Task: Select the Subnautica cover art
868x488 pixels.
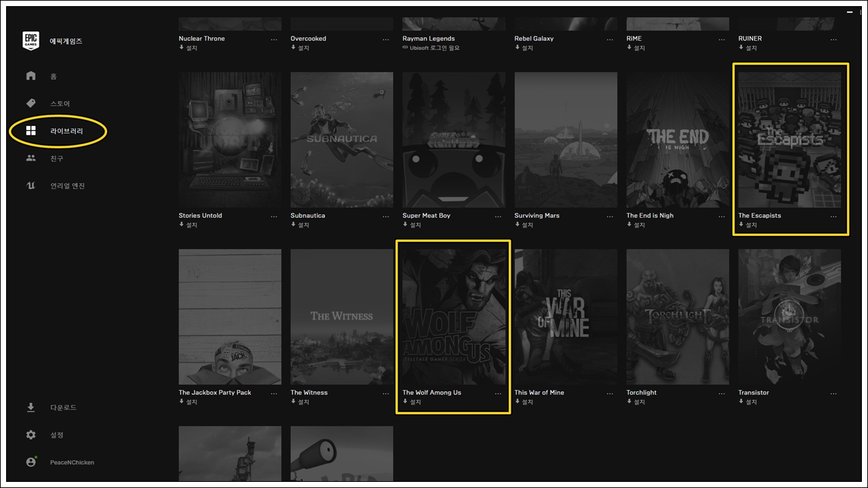Action: (342, 140)
